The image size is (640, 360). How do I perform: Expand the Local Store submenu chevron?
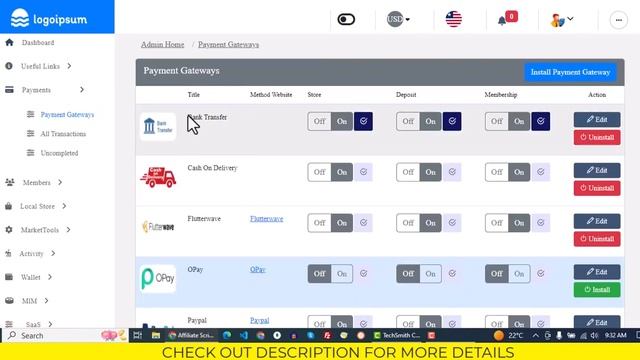pyautogui.click(x=64, y=206)
